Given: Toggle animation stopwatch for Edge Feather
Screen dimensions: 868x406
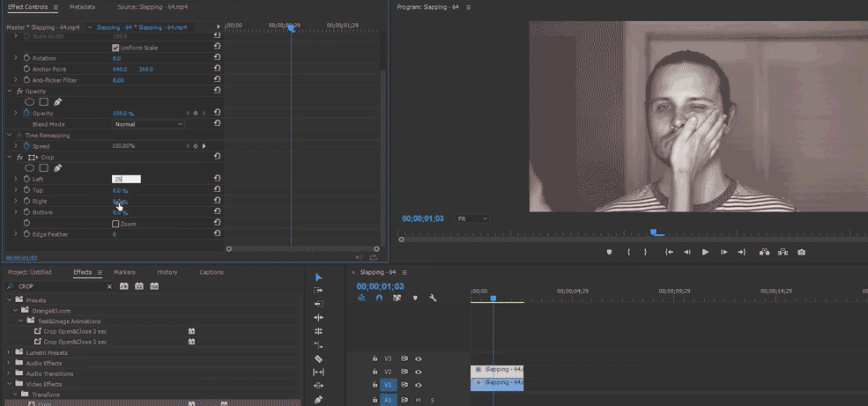Looking at the screenshot, I should 26,234.
